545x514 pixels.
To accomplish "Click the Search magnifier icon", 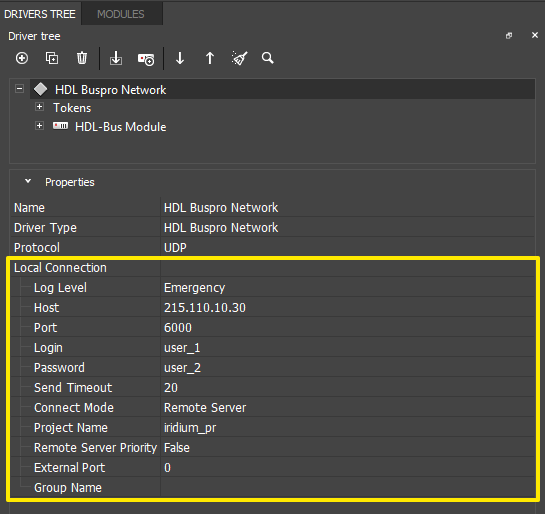I will coord(268,58).
